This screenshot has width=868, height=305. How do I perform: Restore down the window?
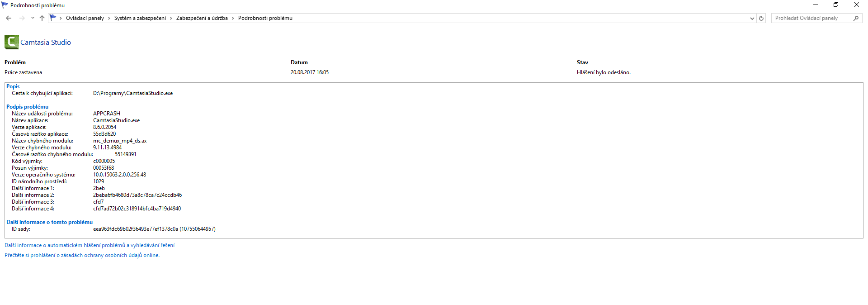coord(836,5)
